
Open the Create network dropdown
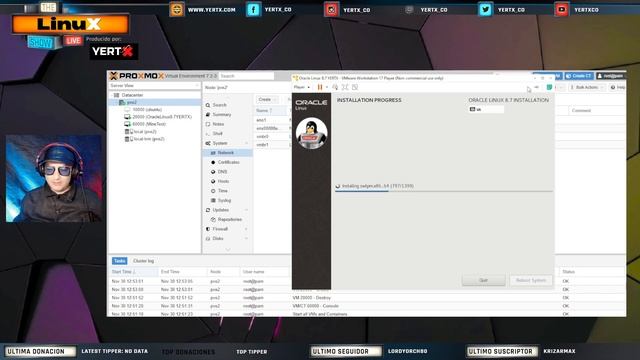click(267, 100)
